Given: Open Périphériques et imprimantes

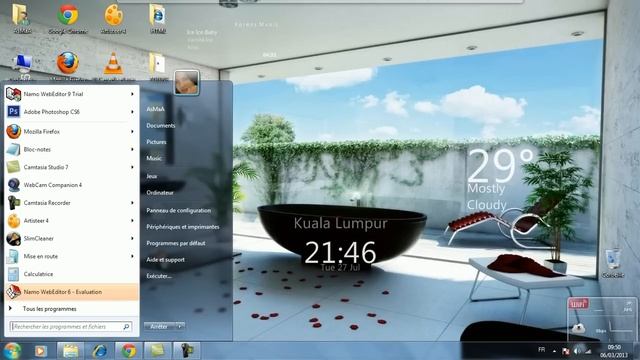Looking at the screenshot, I should coord(182,227).
